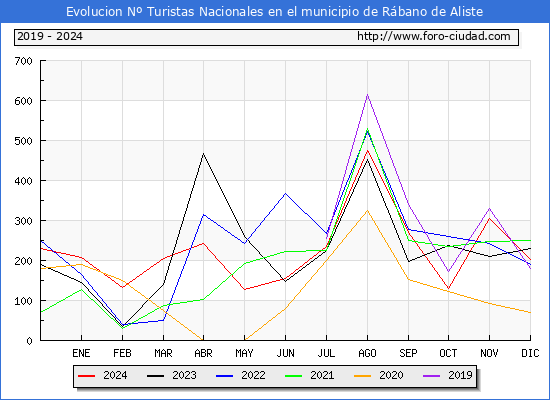Click the 0 y-axis value
Viewport: 550px width, 400px height.
(29, 341)
